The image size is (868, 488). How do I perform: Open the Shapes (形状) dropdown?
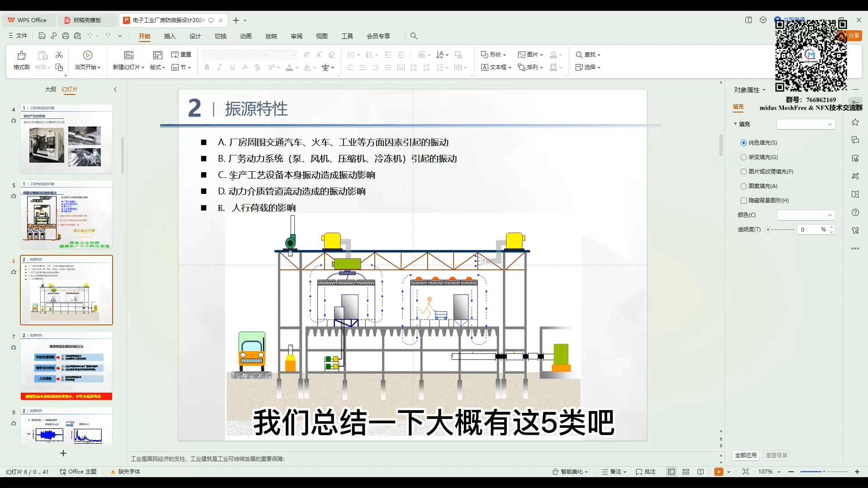coord(493,55)
